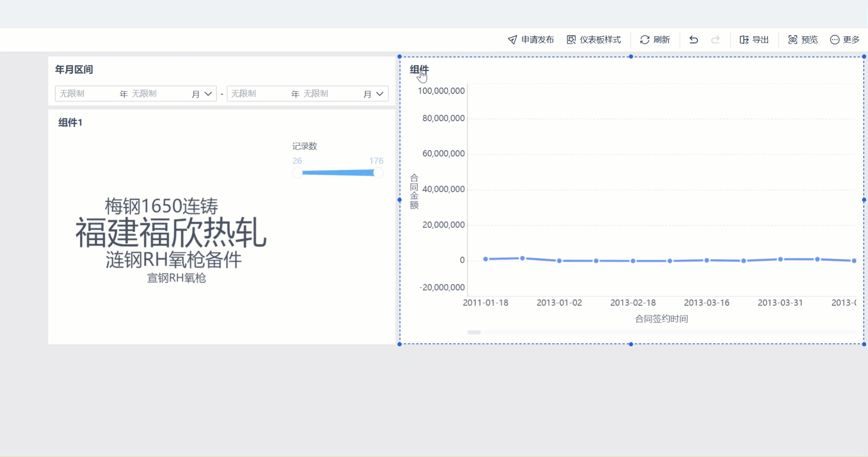Viewport: 868px width, 457px height.
Task: Click the 组件 chart title
Action: [x=419, y=70]
